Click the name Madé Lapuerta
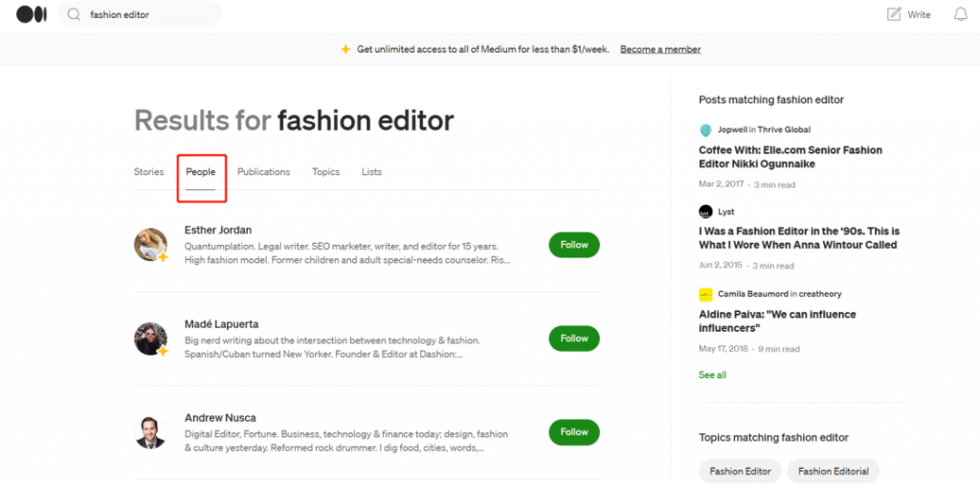Viewport: 980px width, 485px height. point(221,323)
